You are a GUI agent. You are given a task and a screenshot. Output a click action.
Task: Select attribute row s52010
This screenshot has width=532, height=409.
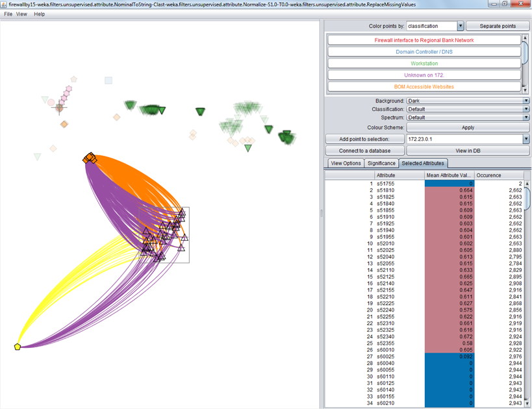(x=424, y=243)
